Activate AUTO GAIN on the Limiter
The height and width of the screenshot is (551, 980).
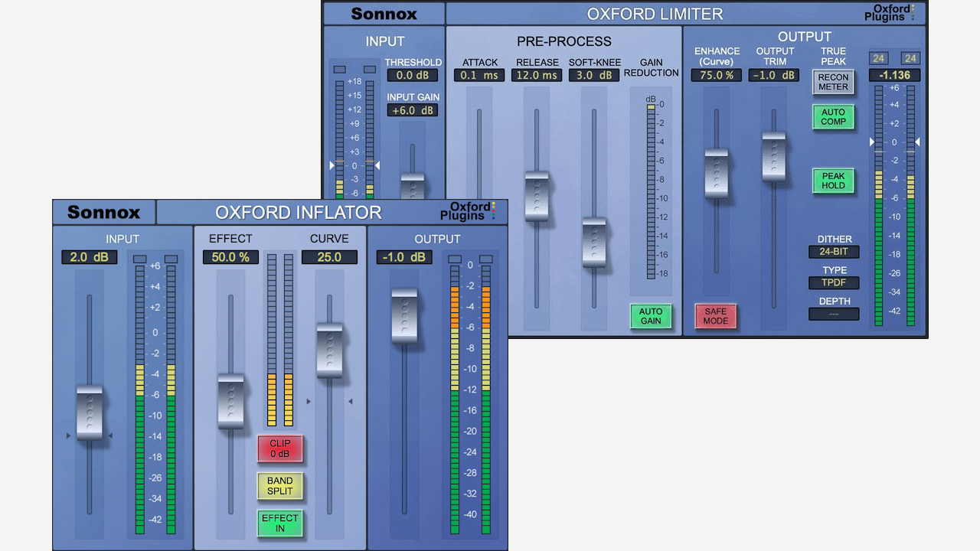click(x=651, y=316)
